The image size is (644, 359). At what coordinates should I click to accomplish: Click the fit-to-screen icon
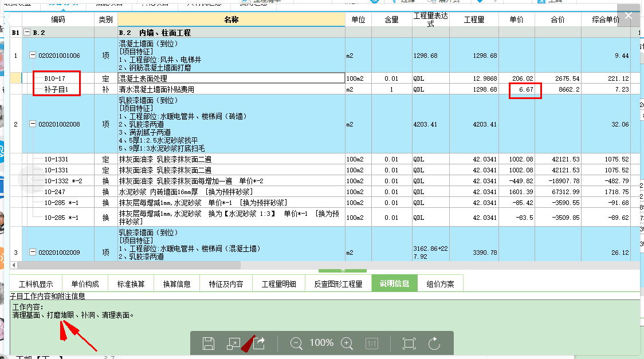point(409,344)
